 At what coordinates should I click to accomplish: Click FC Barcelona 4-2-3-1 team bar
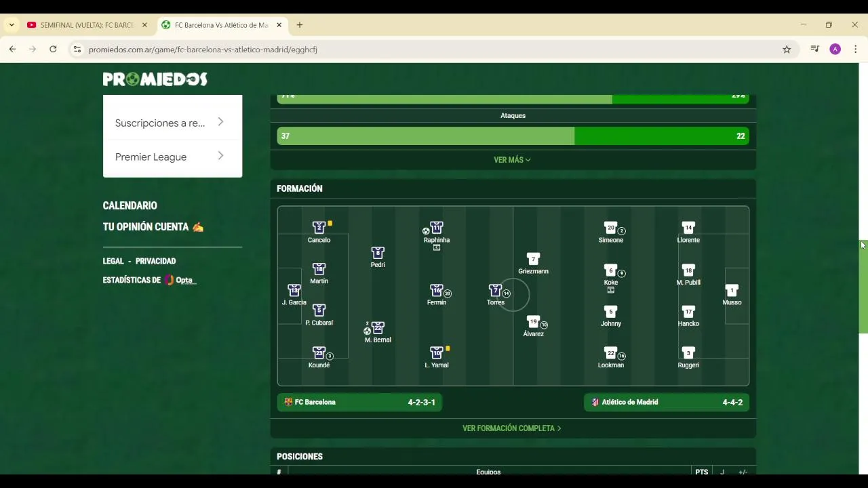[359, 402]
